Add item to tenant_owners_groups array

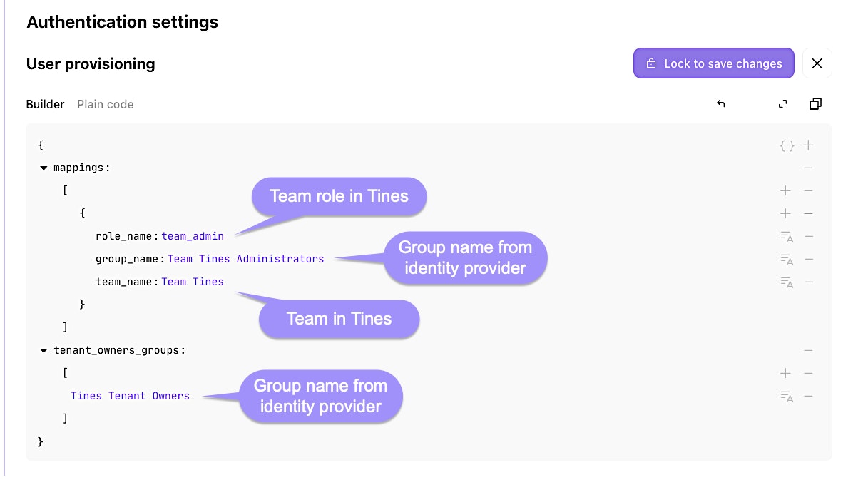[x=785, y=374]
